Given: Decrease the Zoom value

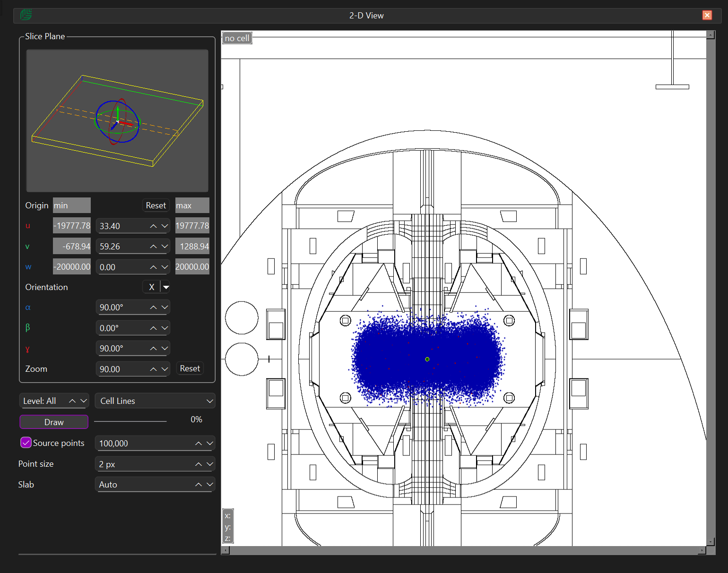Looking at the screenshot, I should pyautogui.click(x=165, y=369).
